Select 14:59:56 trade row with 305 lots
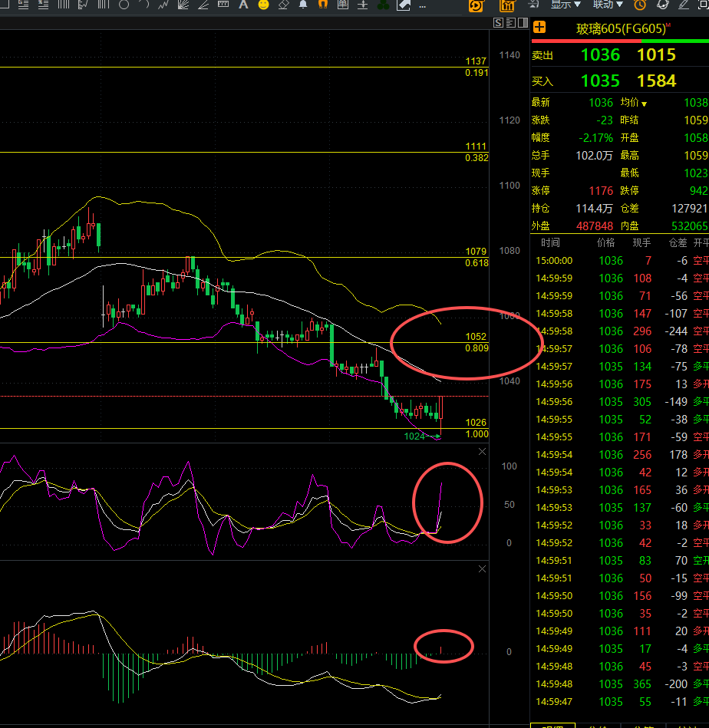 619,402
